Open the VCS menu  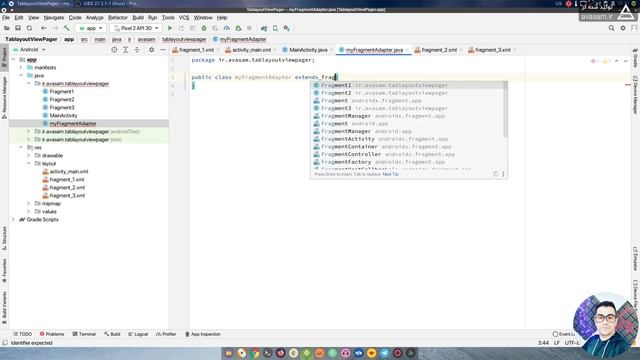[184, 18]
